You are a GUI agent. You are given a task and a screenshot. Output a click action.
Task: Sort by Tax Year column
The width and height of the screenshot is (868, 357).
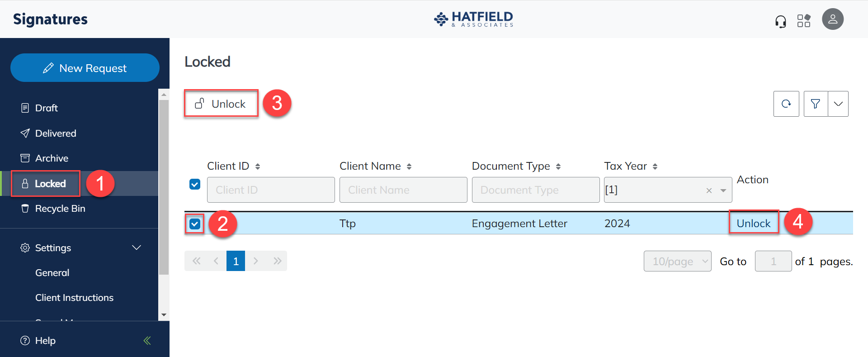(x=655, y=167)
